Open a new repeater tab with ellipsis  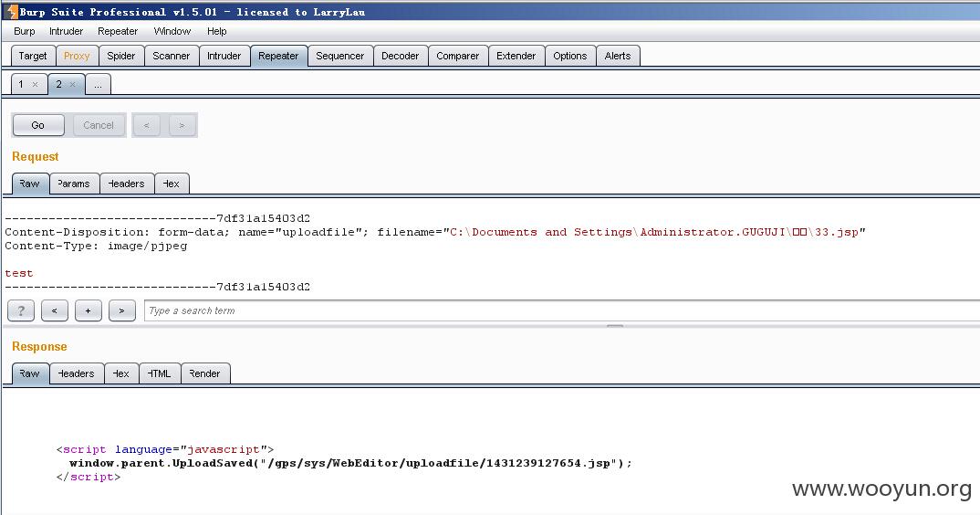[99, 84]
